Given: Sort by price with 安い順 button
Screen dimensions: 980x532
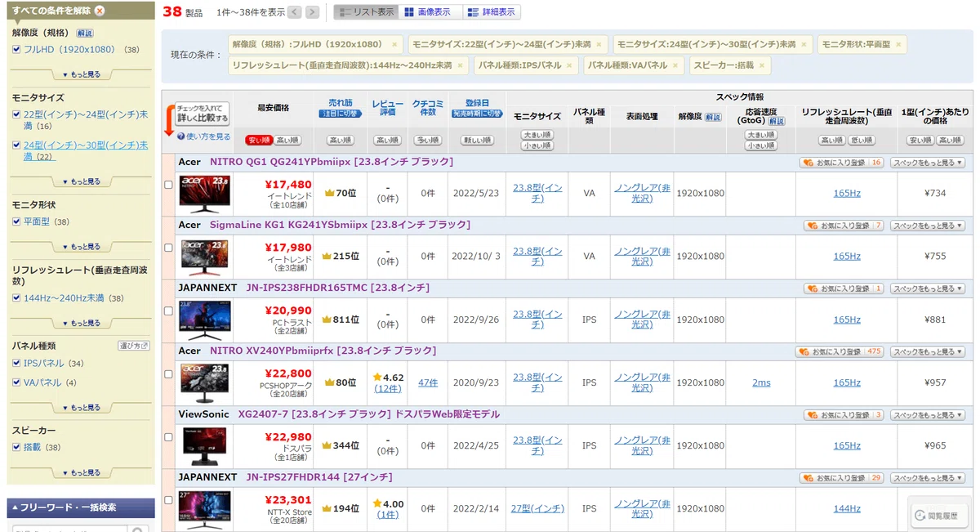Looking at the screenshot, I should click(x=260, y=140).
